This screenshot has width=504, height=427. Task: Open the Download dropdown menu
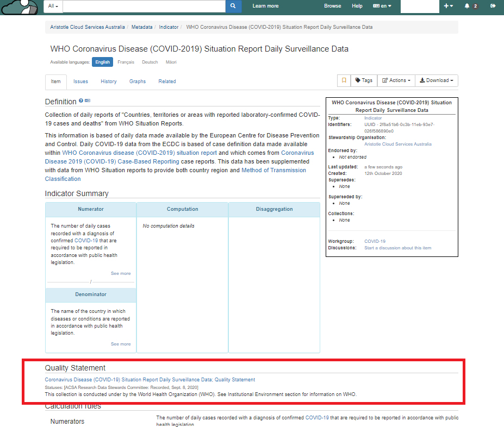tap(437, 80)
